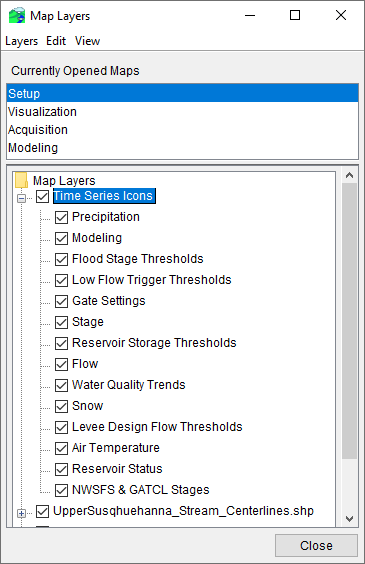Select the Flood Stage Thresholds label

coord(138,259)
